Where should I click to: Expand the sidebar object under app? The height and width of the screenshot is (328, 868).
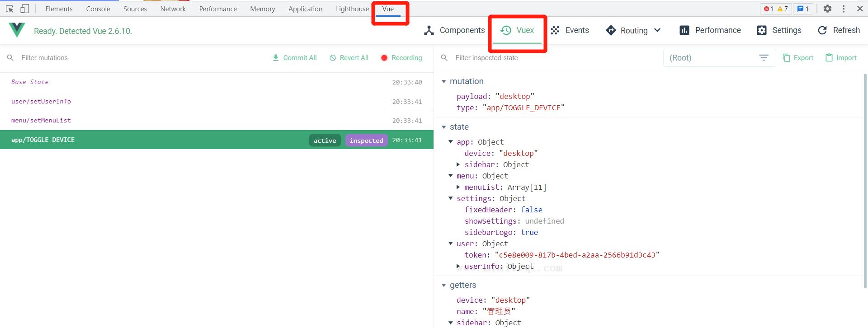point(458,164)
